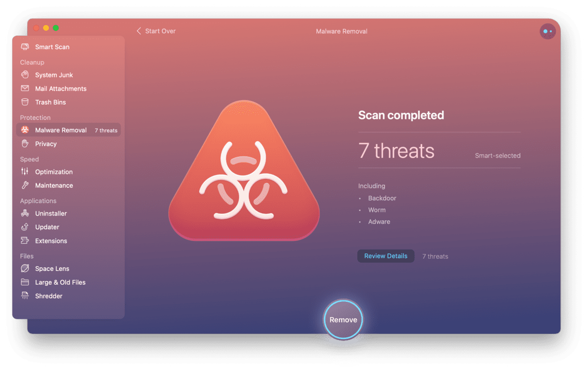Open the Shredder icon
Image resolution: width=588 pixels, height=370 pixels.
tap(25, 296)
